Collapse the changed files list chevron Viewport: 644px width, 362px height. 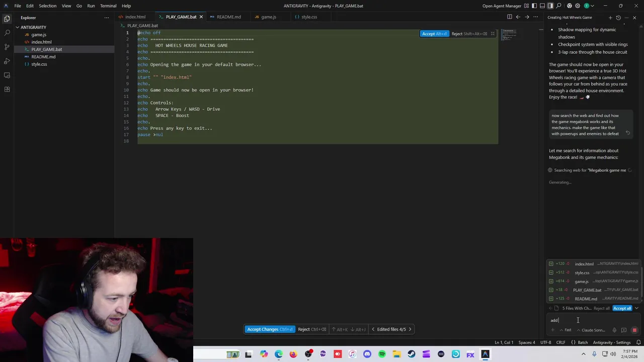(636, 308)
